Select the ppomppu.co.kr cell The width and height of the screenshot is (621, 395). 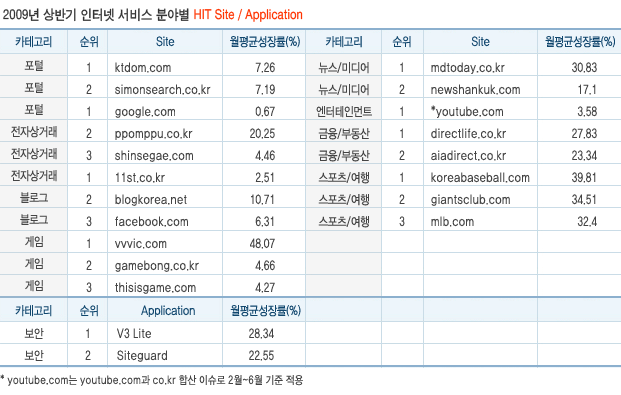point(153,134)
